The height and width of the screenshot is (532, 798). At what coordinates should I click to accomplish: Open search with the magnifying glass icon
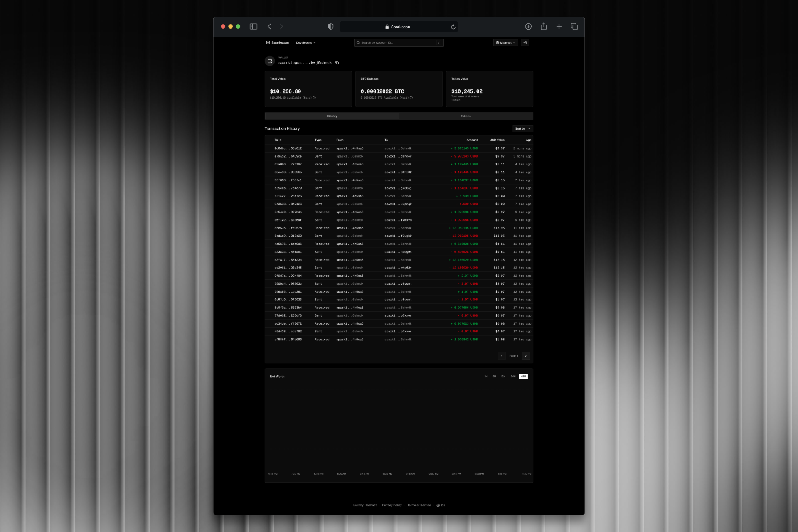358,43
